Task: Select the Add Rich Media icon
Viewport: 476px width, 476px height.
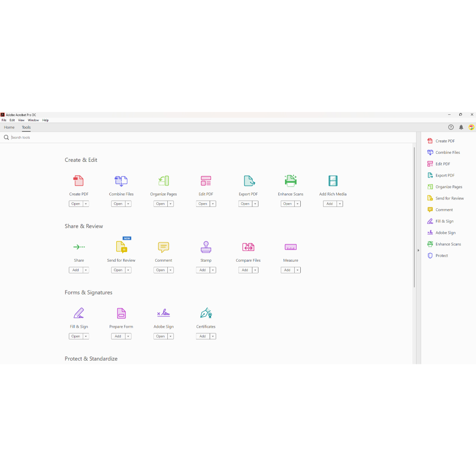Action: [x=333, y=181]
